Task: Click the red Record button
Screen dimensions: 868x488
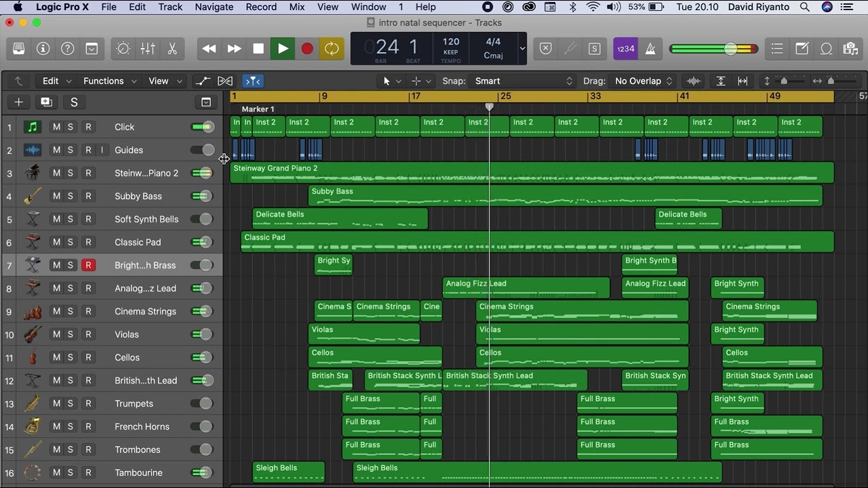Action: coord(307,49)
